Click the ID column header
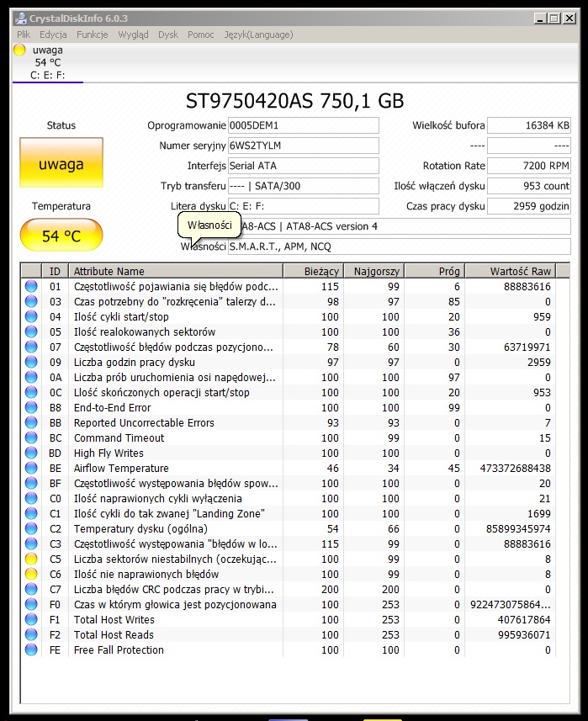 point(56,271)
